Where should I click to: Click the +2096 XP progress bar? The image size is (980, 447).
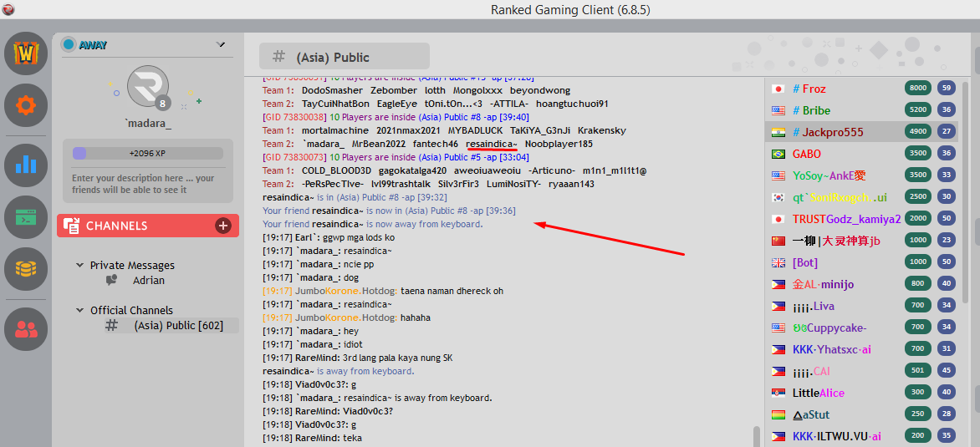click(147, 153)
